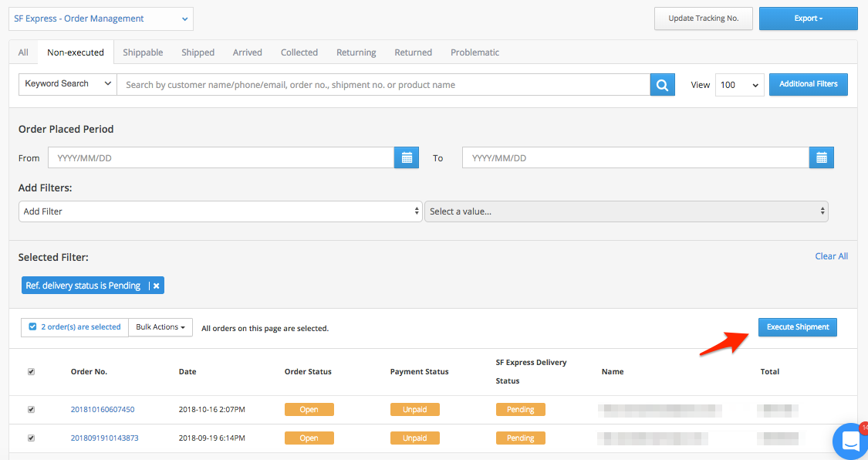Click the Payment Status column header
Screen dimensions: 868x460
[x=419, y=372]
